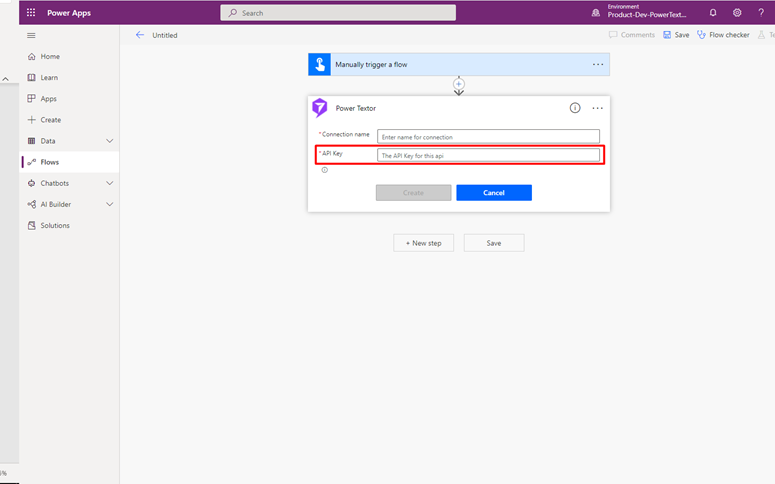775x484 pixels.
Task: Click the Power Apps title
Action: pyautogui.click(x=69, y=13)
